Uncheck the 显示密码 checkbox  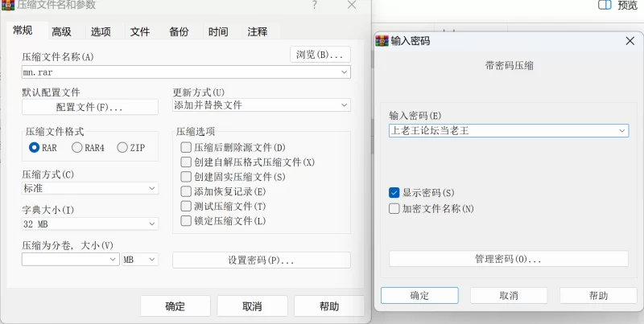(x=394, y=192)
